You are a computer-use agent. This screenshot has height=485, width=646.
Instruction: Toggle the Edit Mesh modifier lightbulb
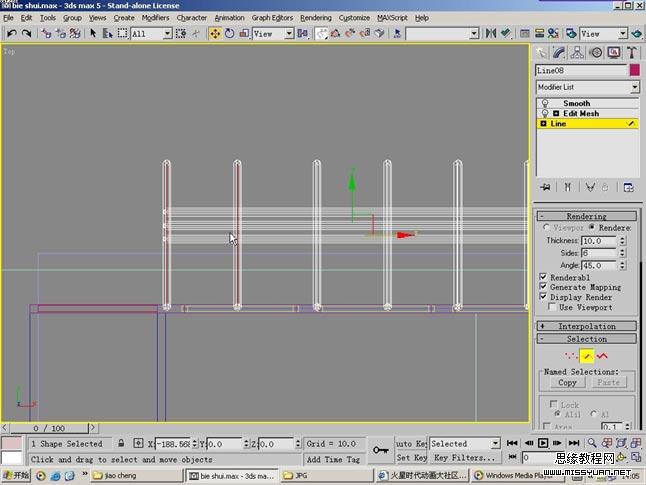coord(545,113)
